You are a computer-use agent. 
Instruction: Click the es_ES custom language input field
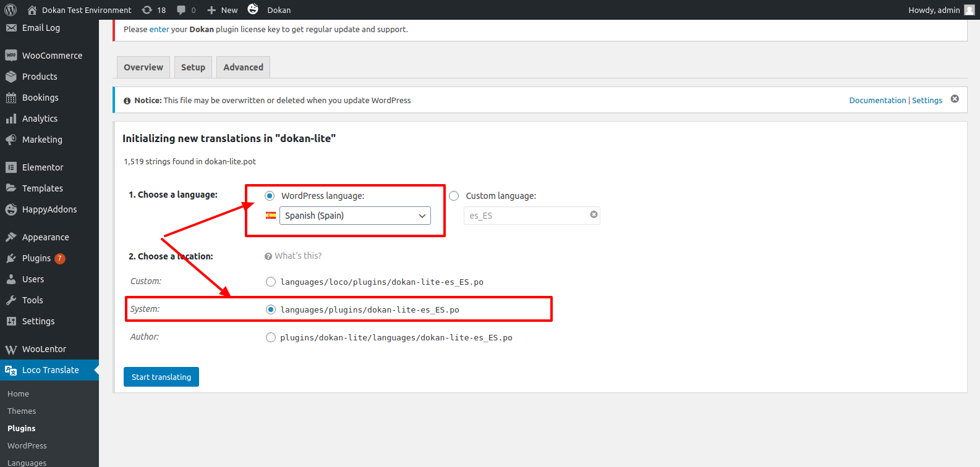[x=532, y=216]
